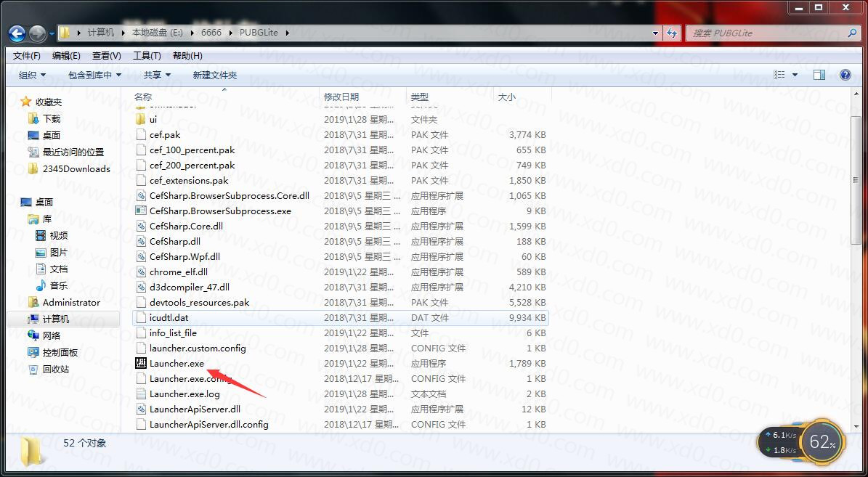Select devtools_resources.pak file
The image size is (868, 477).
pos(199,303)
